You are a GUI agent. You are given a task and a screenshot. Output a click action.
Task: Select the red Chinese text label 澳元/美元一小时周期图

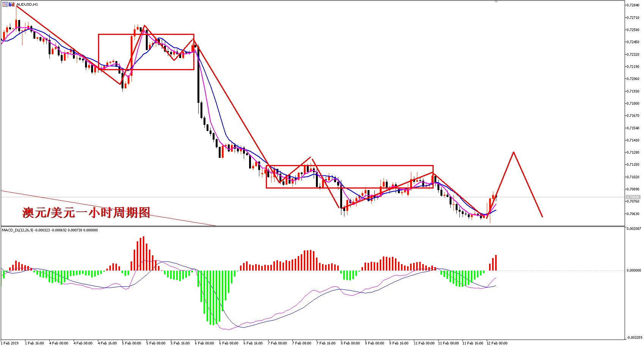[87, 212]
